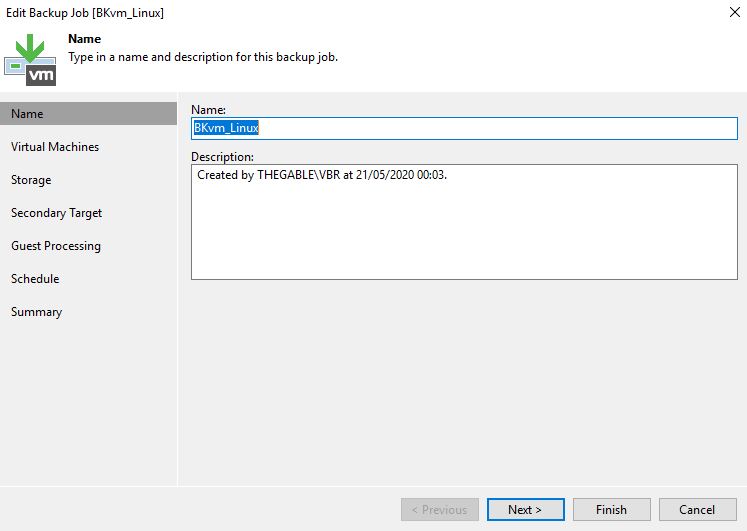Close the Edit Backup Job dialog
Viewport: 747px width, 531px height.
click(x=735, y=12)
